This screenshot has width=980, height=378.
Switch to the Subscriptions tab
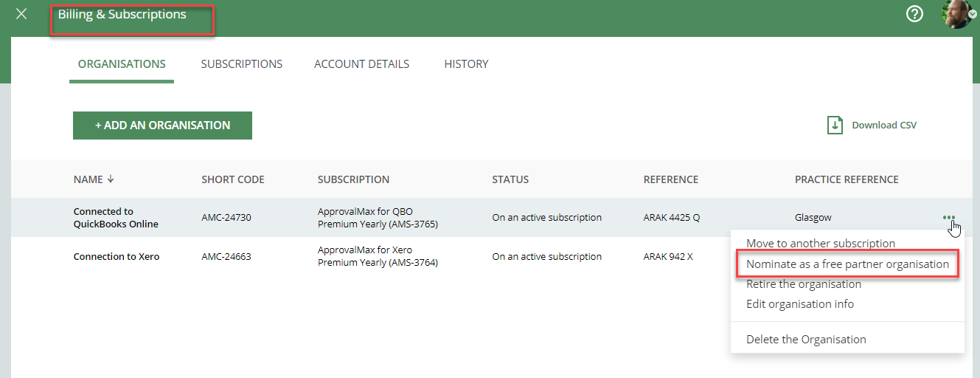tap(242, 64)
